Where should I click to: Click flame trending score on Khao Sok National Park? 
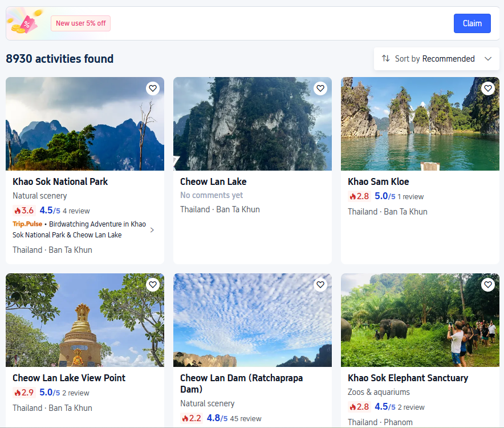point(24,211)
